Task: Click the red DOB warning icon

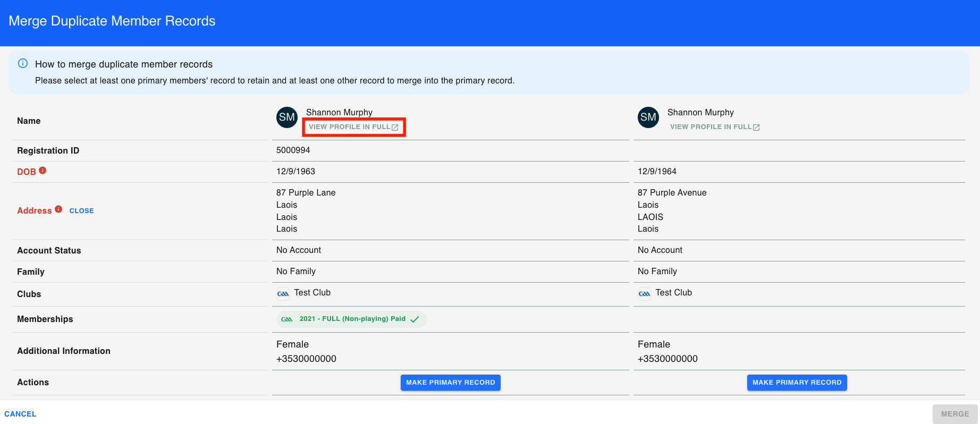Action: tap(43, 171)
